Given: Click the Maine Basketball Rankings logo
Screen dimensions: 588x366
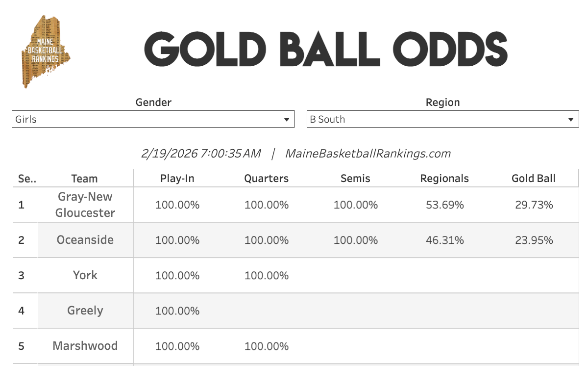Looking at the screenshot, I should pos(47,52).
